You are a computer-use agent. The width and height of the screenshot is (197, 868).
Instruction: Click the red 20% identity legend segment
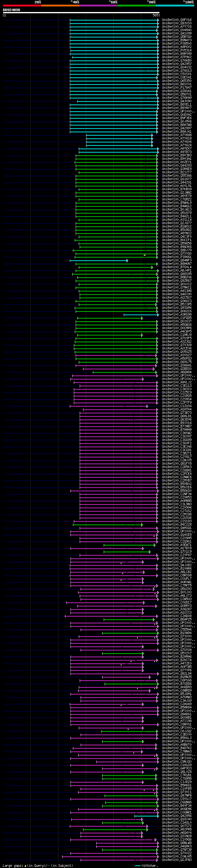click(x=22, y=6)
